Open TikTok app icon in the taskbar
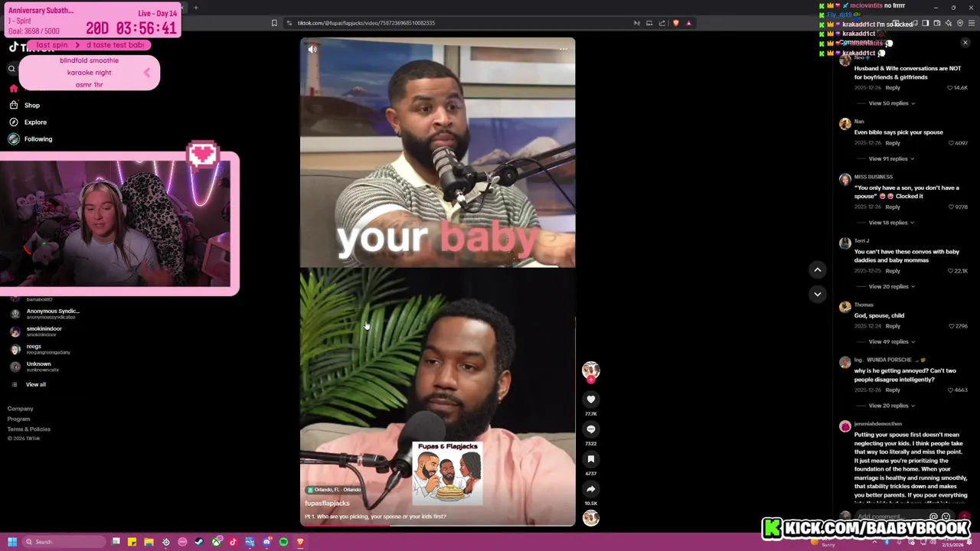Viewport: 980px width, 551px height. [x=233, y=542]
